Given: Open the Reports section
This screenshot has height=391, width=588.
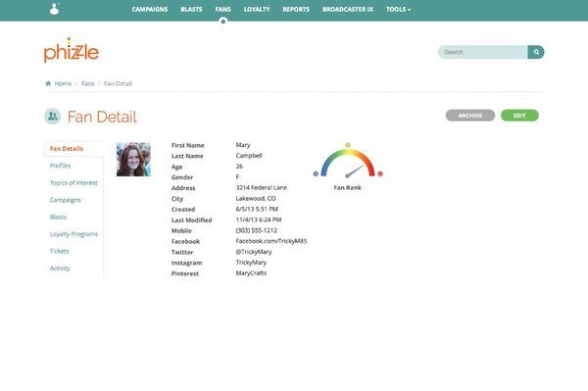Looking at the screenshot, I should (x=296, y=10).
